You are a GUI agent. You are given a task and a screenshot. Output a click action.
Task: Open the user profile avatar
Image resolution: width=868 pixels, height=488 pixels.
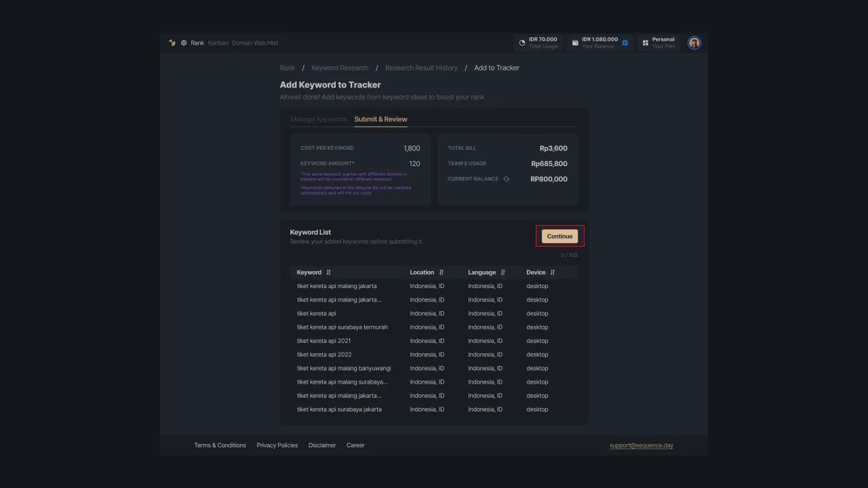click(x=694, y=43)
